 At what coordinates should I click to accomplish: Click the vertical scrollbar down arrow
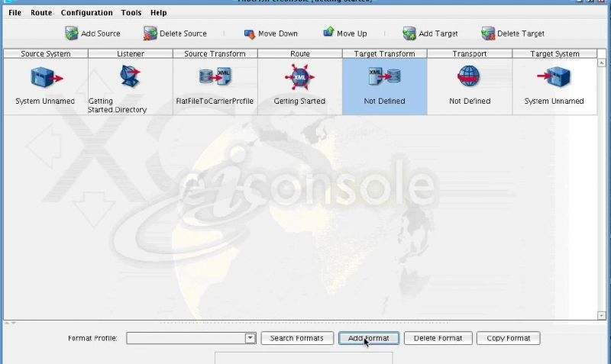[x=601, y=315]
